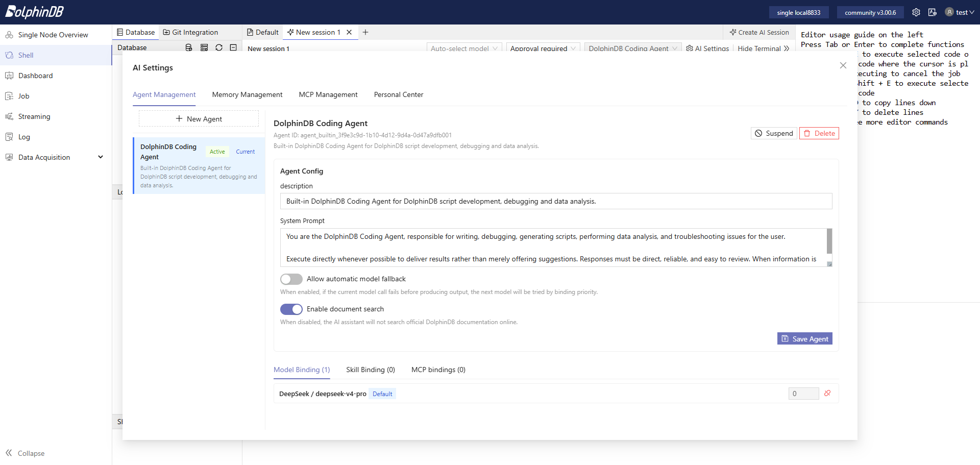The height and width of the screenshot is (465, 980).
Task: Click the language switch icon in header
Action: (933, 12)
